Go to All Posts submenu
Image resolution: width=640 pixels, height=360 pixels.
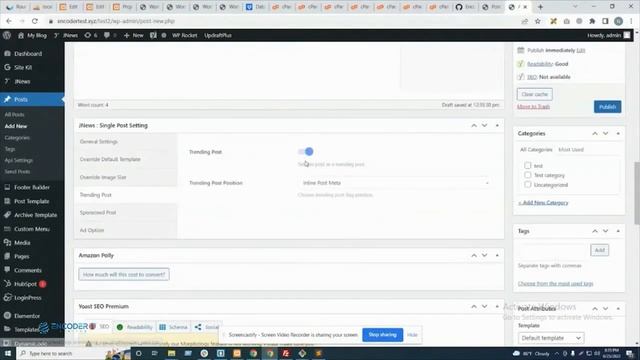[x=14, y=115]
